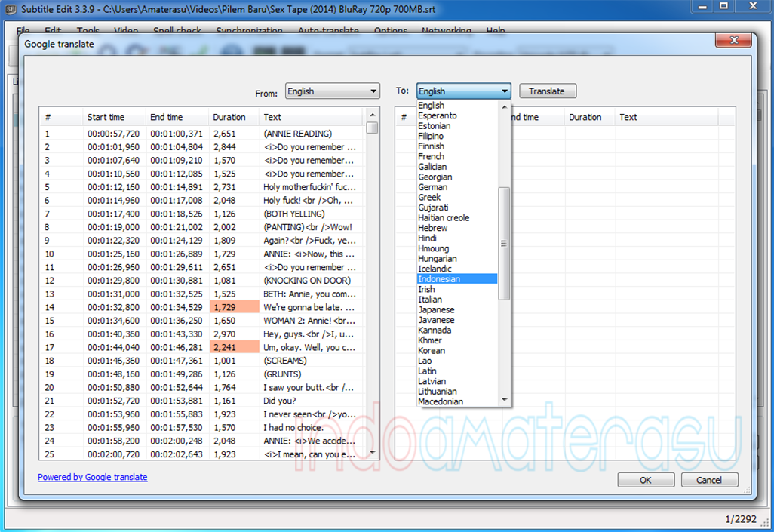
Task: Pick Lithuanian from the dropdown
Action: 457,391
